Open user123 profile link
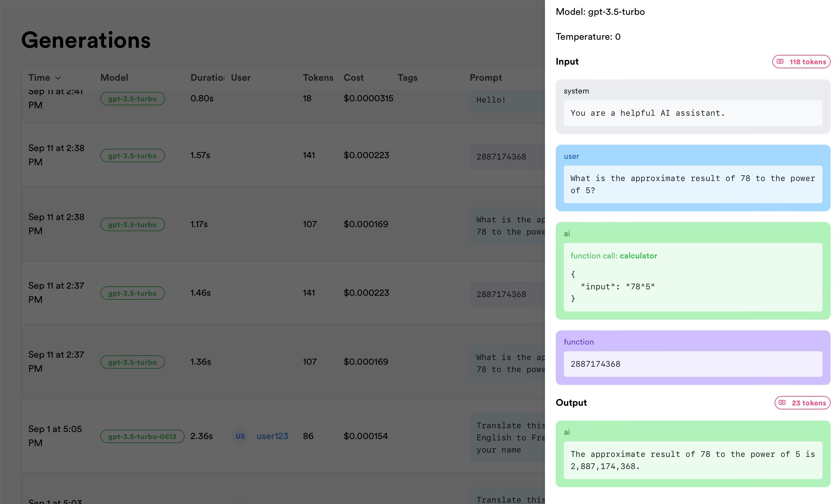Screen dimensions: 838x504 [272, 436]
